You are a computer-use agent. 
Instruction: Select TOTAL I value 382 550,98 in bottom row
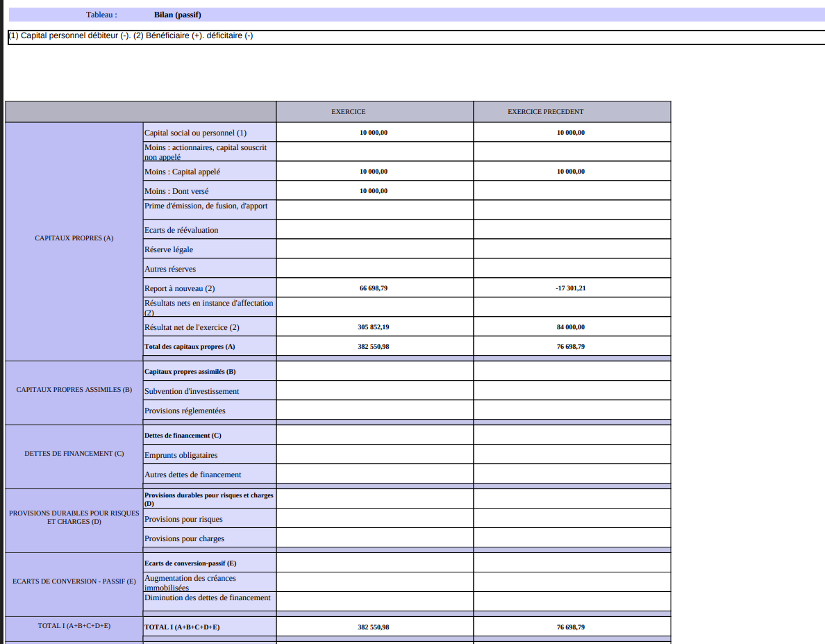point(374,627)
